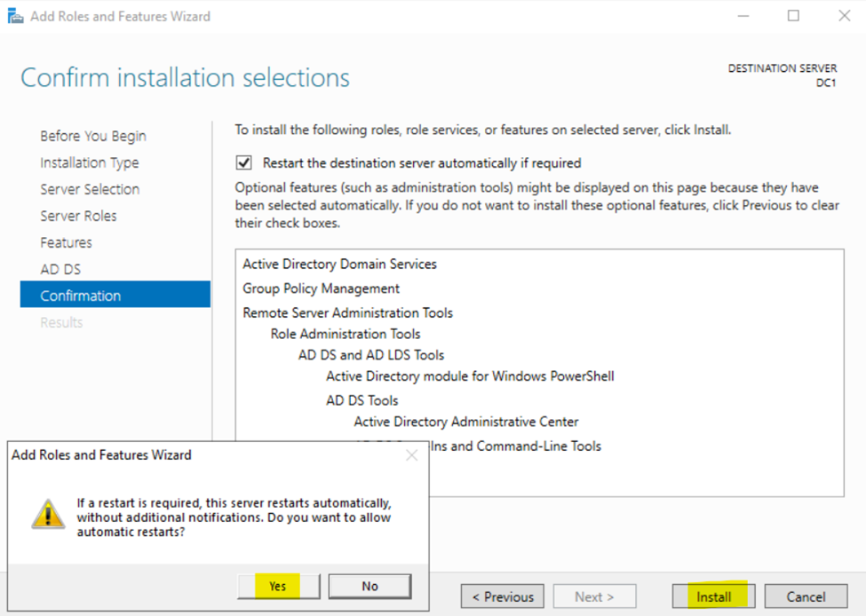866x616 pixels.
Task: Open the AD DS step
Action: click(x=60, y=269)
